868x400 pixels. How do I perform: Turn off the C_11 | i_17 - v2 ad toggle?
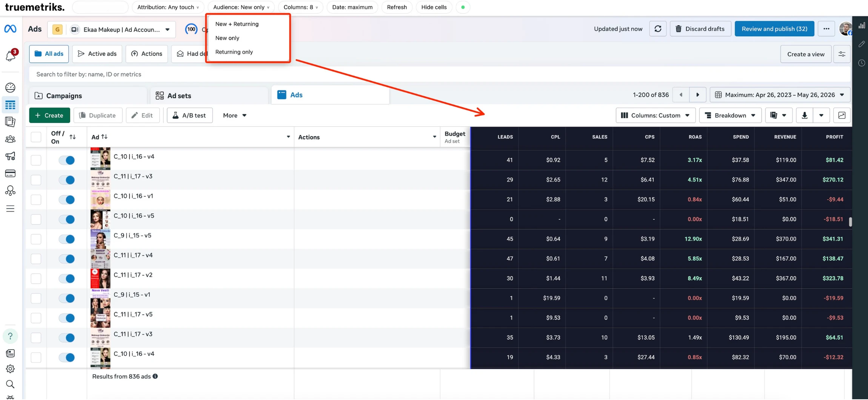coord(67,278)
